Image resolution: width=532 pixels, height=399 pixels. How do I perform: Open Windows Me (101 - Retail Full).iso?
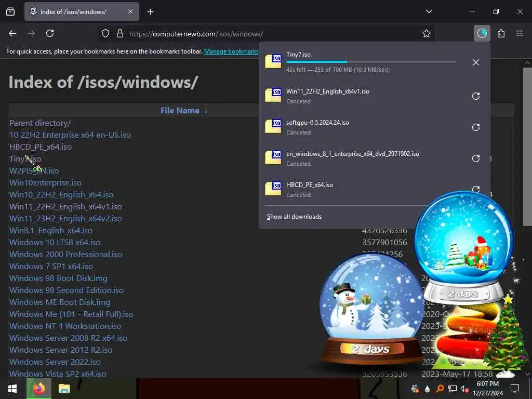coord(71,314)
